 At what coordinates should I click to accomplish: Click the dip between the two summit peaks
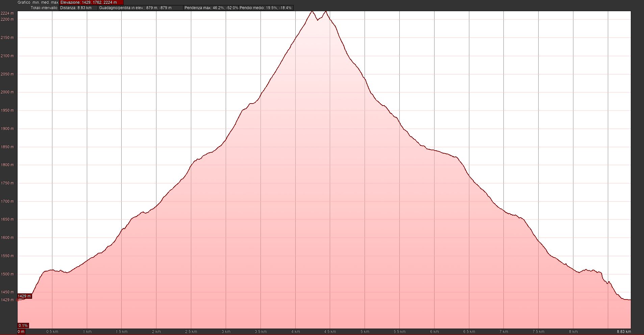coord(318,20)
